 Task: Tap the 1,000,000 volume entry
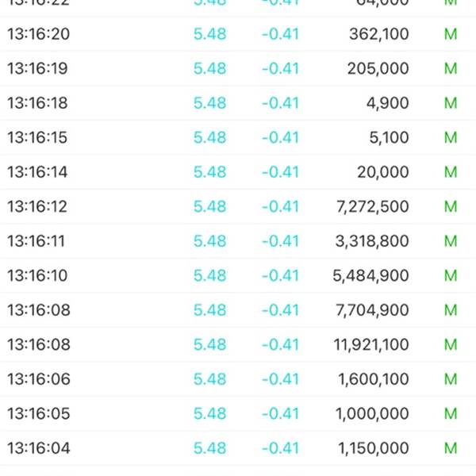[372, 414]
